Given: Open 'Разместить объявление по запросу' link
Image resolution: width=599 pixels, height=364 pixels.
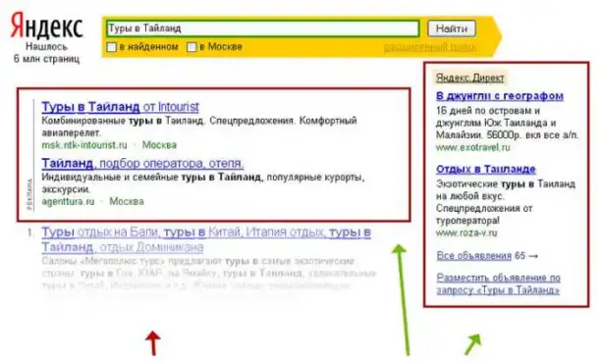Looking at the screenshot, I should 499,284.
